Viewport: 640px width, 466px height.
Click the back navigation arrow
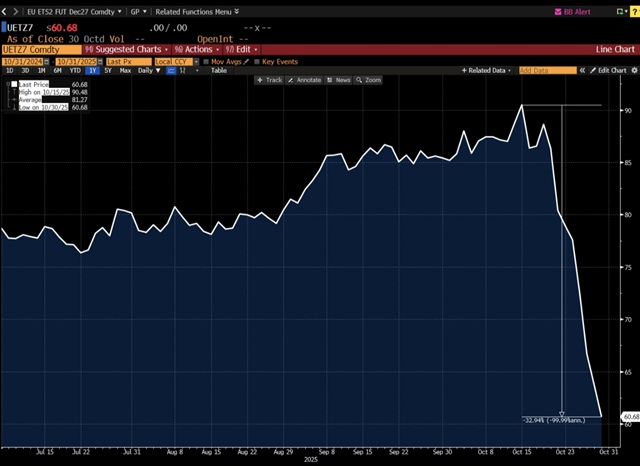[5, 11]
